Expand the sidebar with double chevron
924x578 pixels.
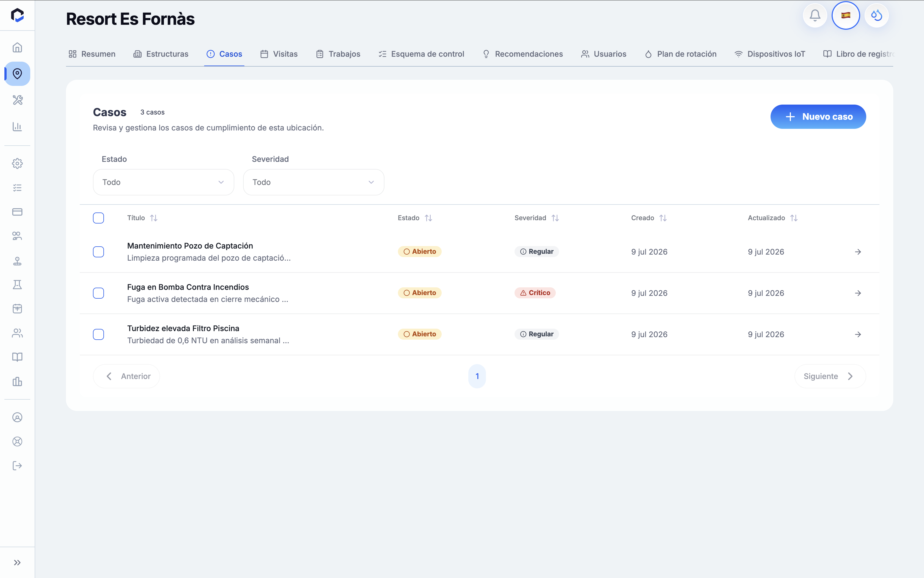[x=17, y=563]
